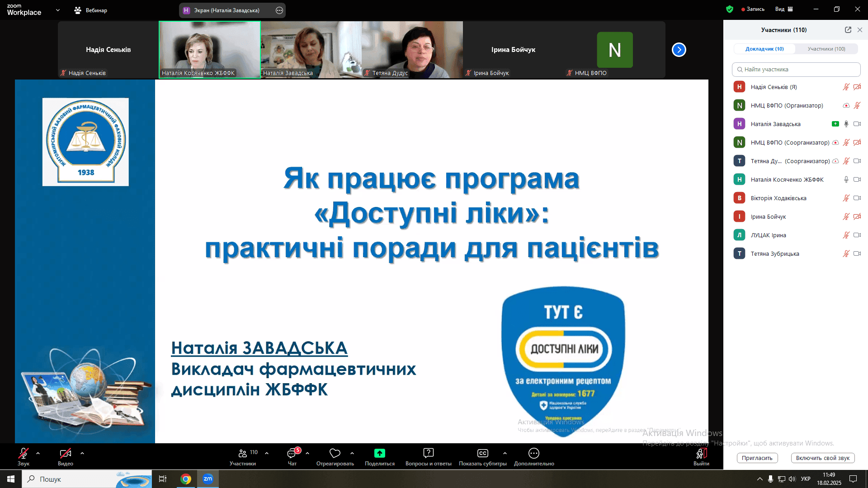Click the Вебинар label in title bar
The width and height of the screenshot is (868, 488).
tap(96, 10)
